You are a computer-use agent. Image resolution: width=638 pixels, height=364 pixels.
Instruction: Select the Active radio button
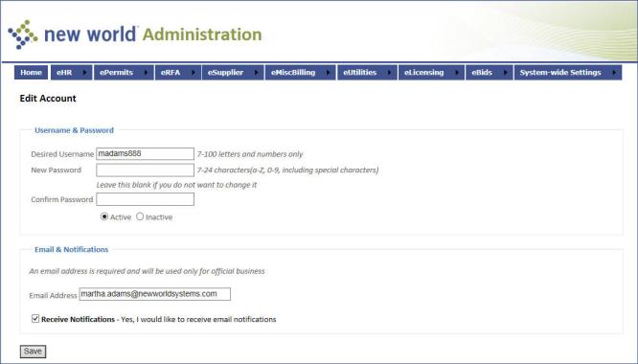[104, 216]
